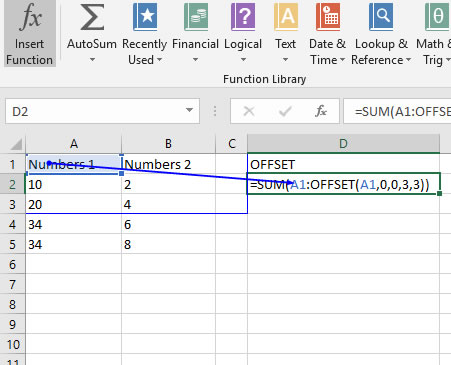
Task: Click the fill handle of cell D2
Action: 439,193
